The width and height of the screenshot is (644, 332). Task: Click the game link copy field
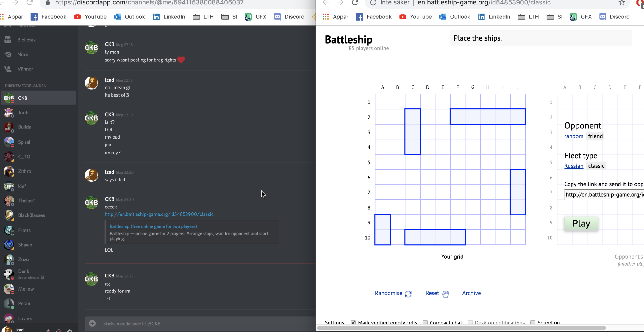coord(604,195)
